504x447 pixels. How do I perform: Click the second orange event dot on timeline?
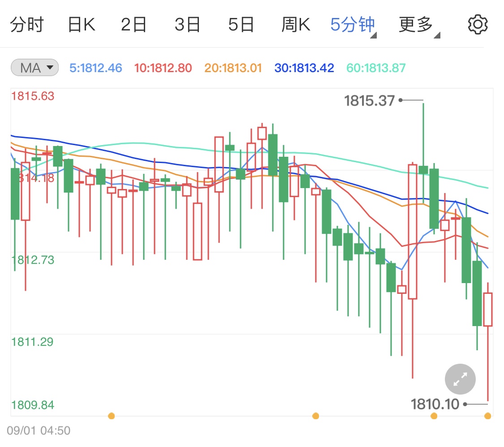click(316, 416)
